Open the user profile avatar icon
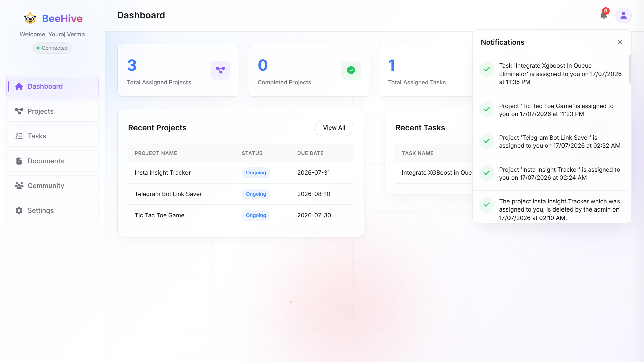The image size is (644, 362). point(623,15)
